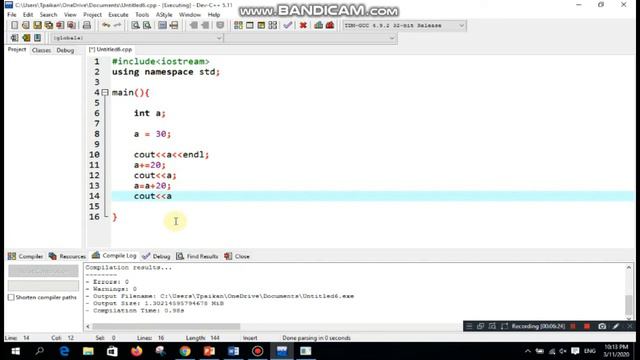Screen dimensions: 640x360
Task: Click the Compile toolbar icon
Action: click(238, 25)
